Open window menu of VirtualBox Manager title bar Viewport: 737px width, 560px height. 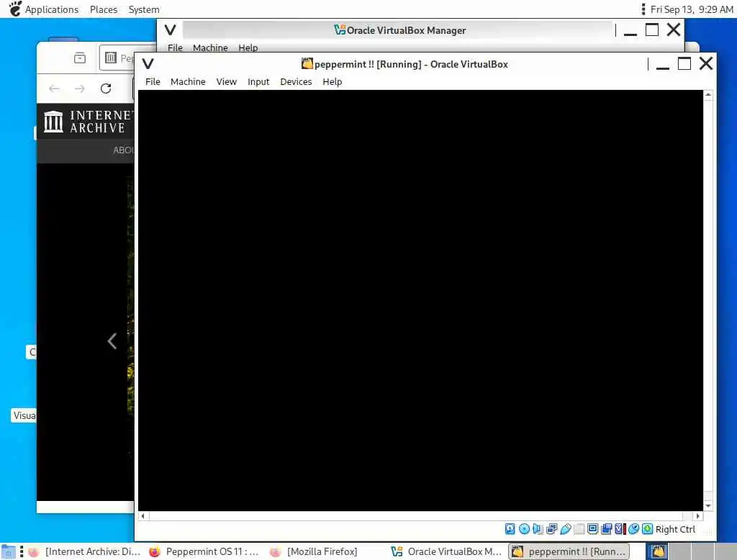(x=170, y=30)
